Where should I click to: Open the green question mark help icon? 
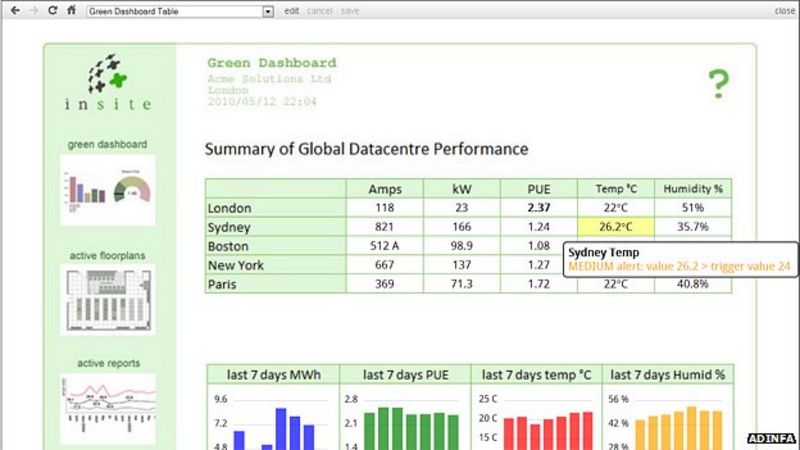click(x=718, y=85)
